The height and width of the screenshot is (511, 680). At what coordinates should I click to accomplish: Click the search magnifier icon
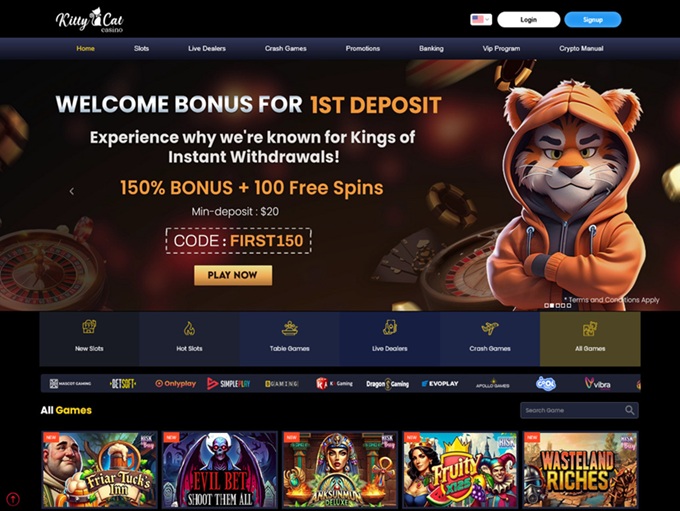(629, 410)
